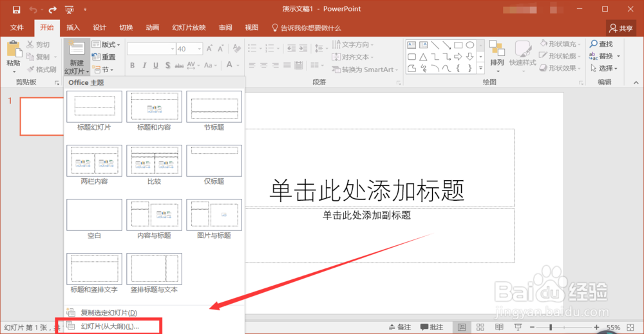Click the bullets list icon
Viewport: 644px width, 334px height.
(252, 48)
